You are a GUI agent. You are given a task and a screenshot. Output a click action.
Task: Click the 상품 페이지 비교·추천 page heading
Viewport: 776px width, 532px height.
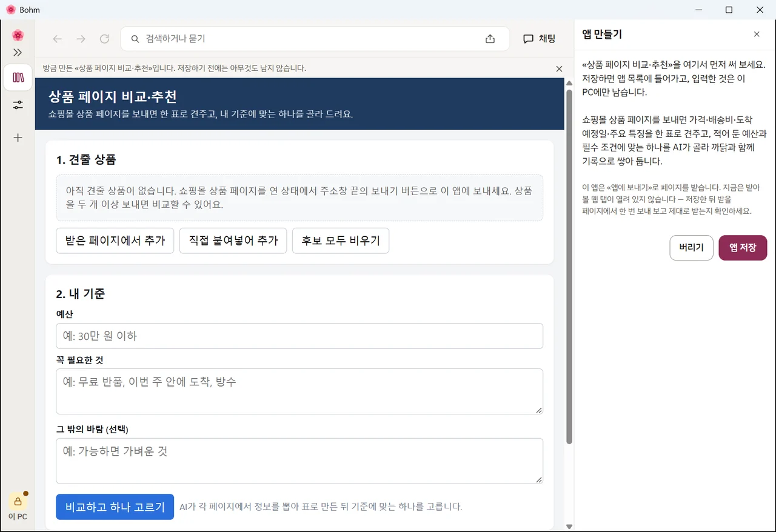(113, 97)
